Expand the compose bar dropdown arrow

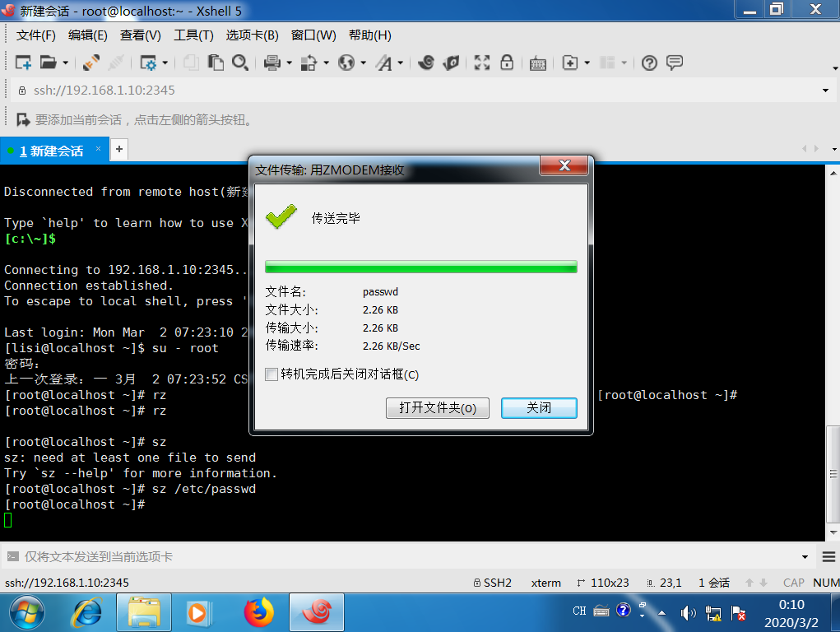805,557
